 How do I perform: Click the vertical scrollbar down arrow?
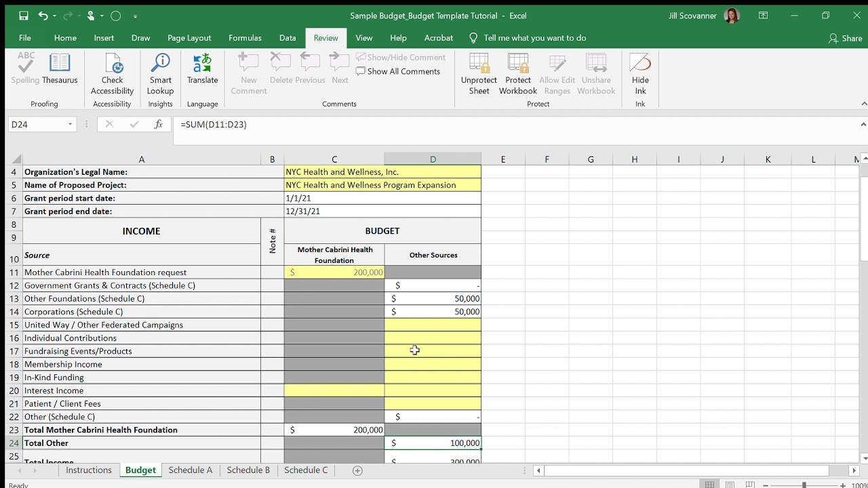click(x=863, y=458)
